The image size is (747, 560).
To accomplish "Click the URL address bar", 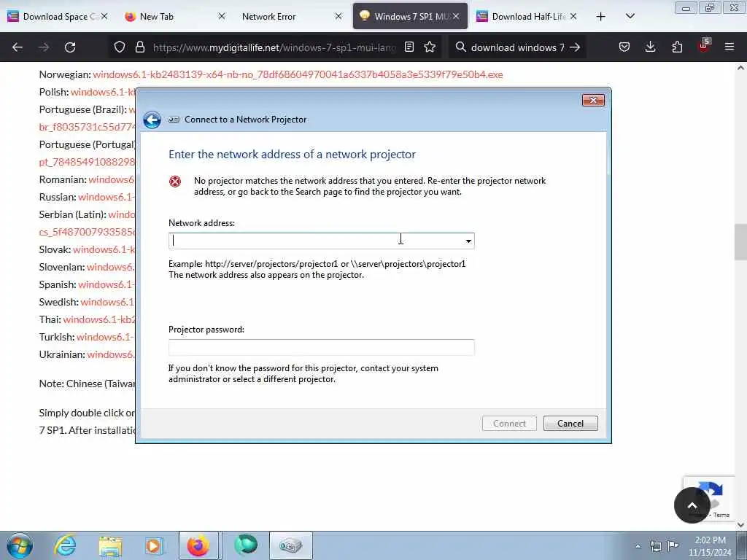I will pos(274,47).
